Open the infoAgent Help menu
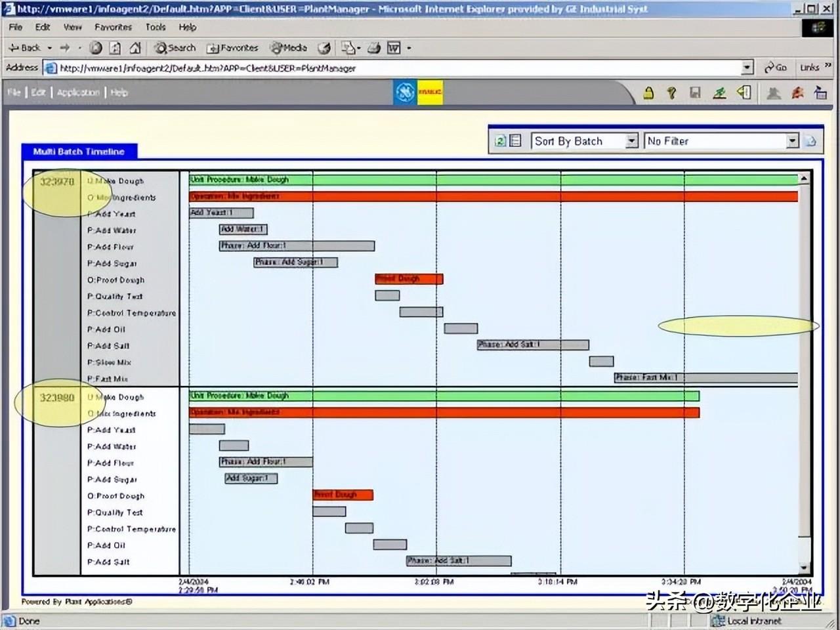This screenshot has height=630, width=840. (119, 93)
